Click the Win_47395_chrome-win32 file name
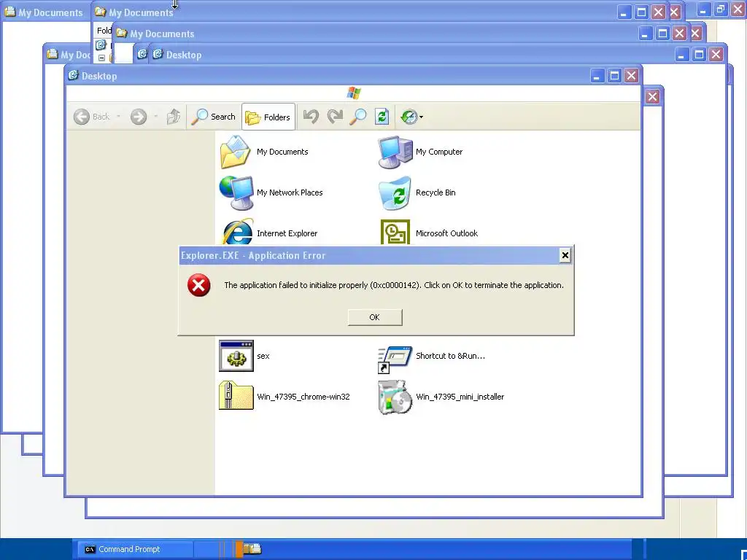 point(303,397)
